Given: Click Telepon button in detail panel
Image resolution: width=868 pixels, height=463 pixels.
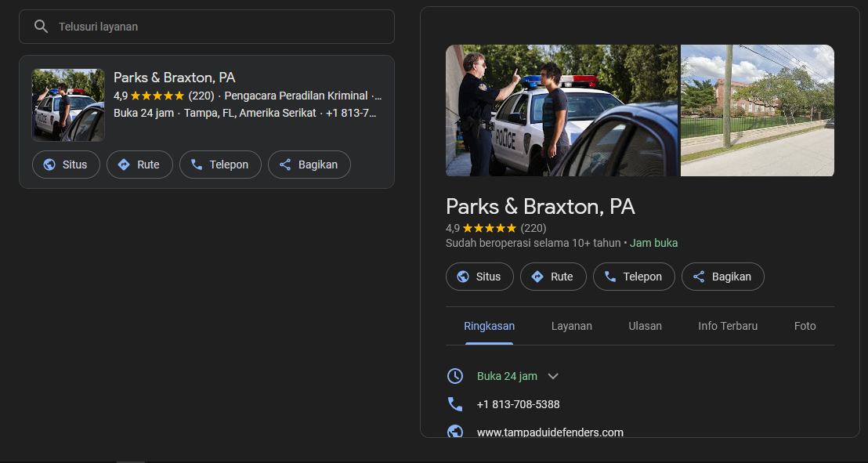Looking at the screenshot, I should coord(634,277).
